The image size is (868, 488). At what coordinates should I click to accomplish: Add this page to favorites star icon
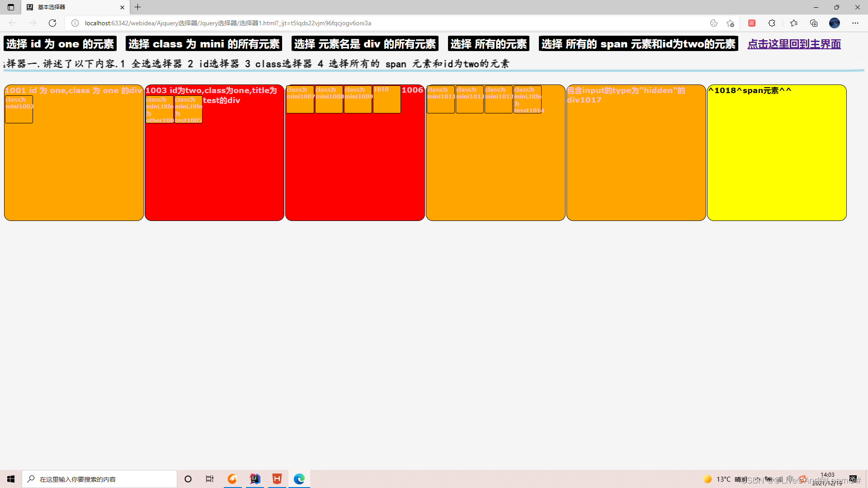(730, 23)
